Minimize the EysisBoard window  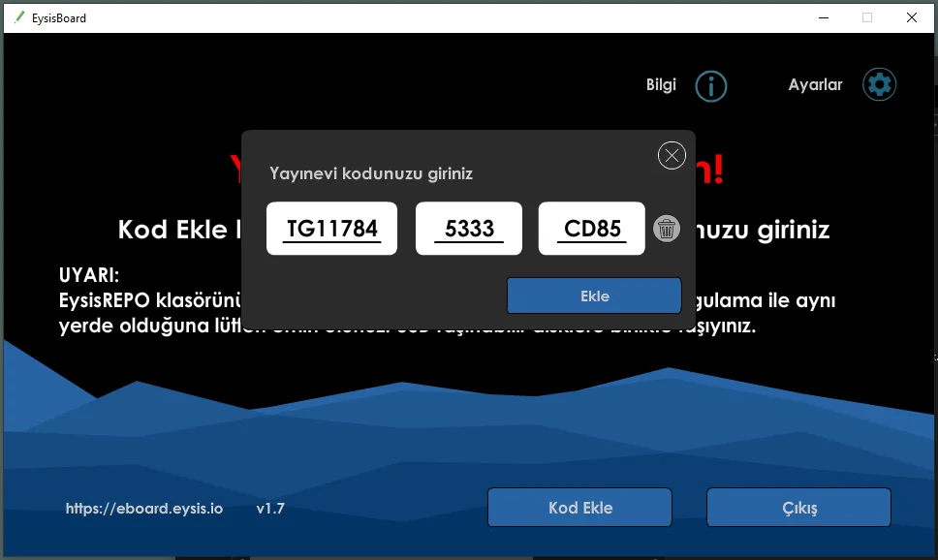(824, 18)
